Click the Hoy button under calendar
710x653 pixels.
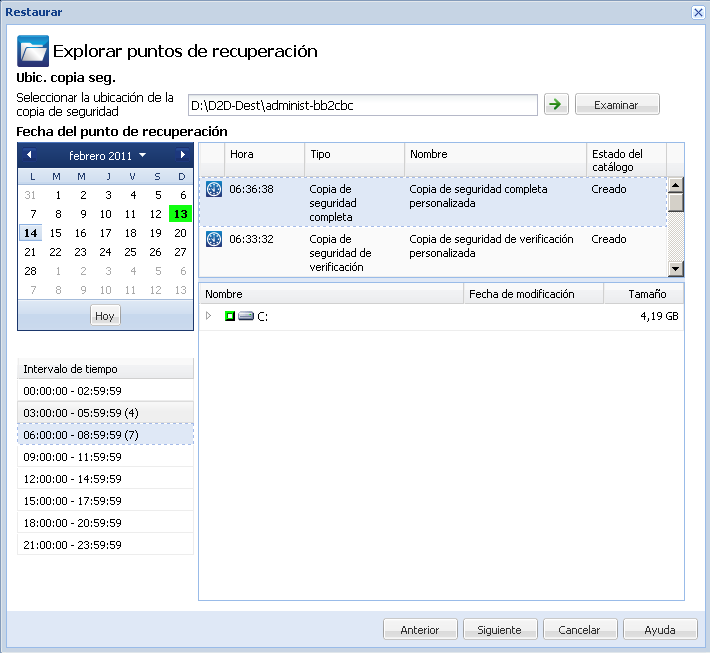click(x=105, y=315)
